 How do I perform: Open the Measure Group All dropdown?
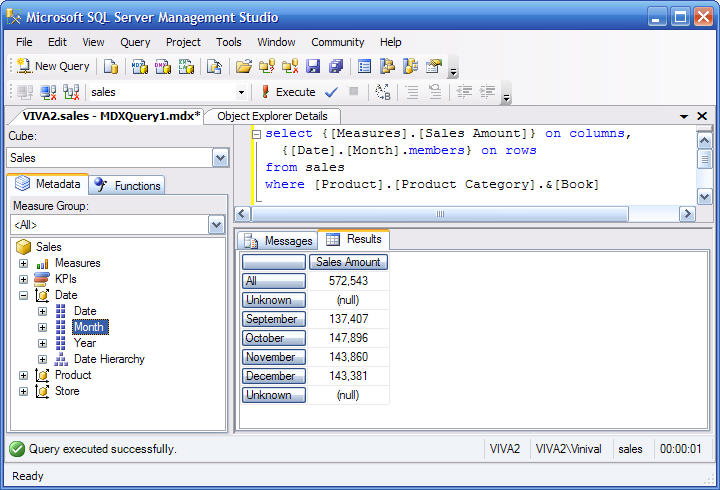click(216, 225)
